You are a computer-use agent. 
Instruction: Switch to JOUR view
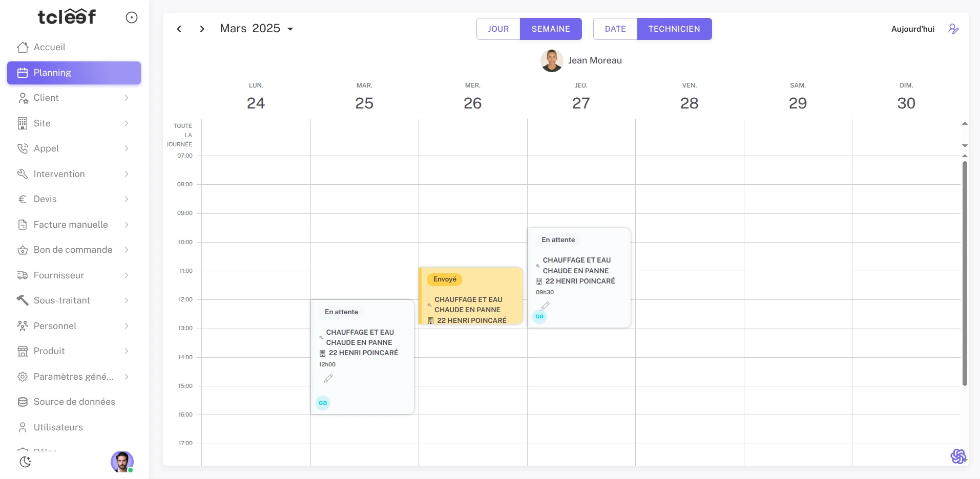tap(497, 29)
